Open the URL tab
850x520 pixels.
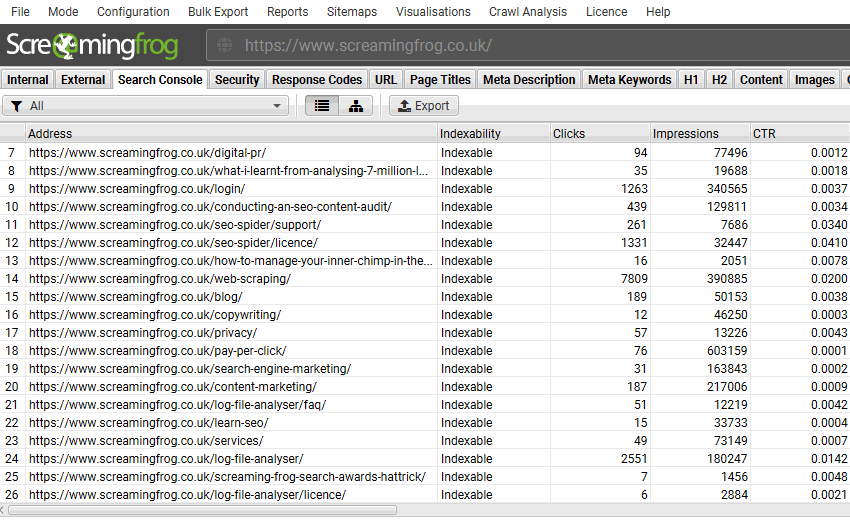click(385, 80)
